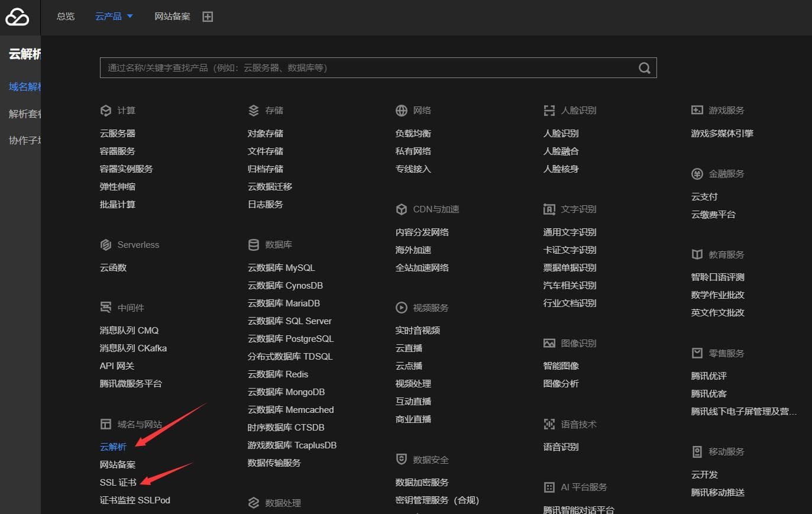
Task: Click the 语音技术 category icon
Action: click(x=549, y=424)
